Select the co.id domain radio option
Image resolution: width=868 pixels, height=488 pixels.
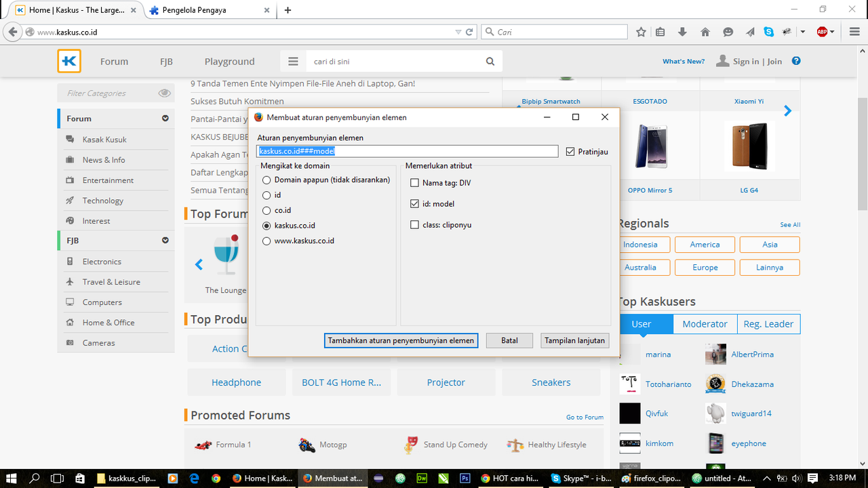[x=267, y=211]
